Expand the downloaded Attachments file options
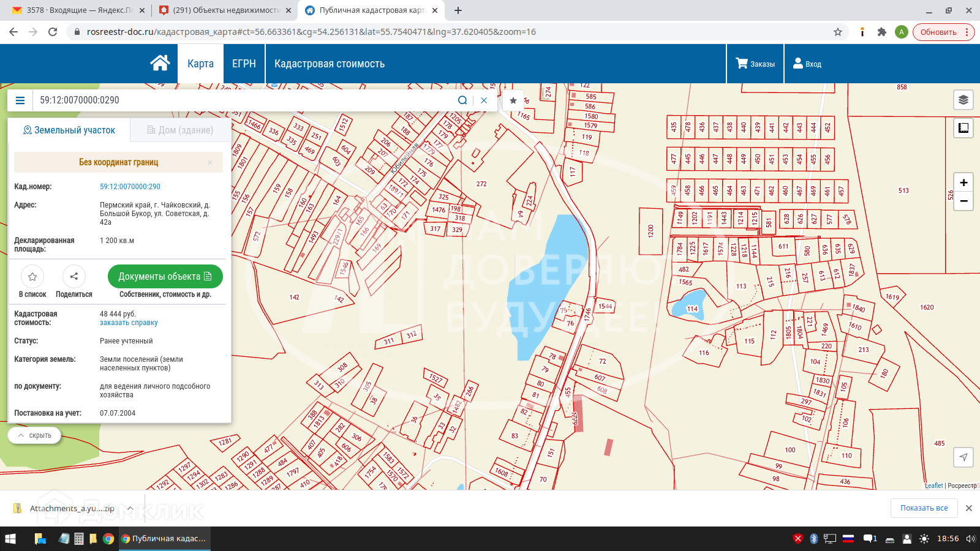The height and width of the screenshot is (551, 980). click(x=130, y=508)
